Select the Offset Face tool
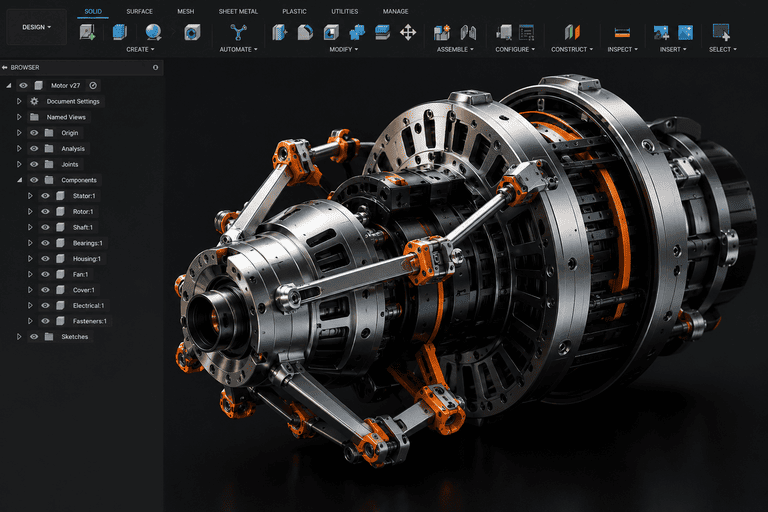The height and width of the screenshot is (512, 768). [x=382, y=32]
